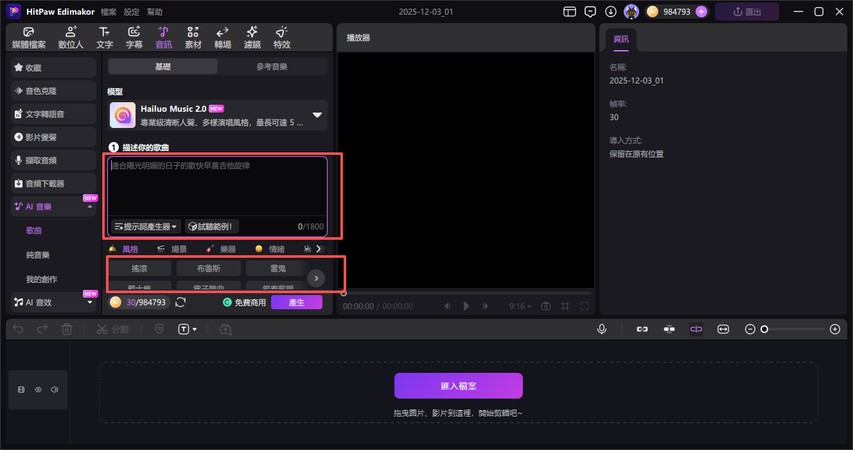Click the undo arrow in timeline toolbar

(18, 329)
